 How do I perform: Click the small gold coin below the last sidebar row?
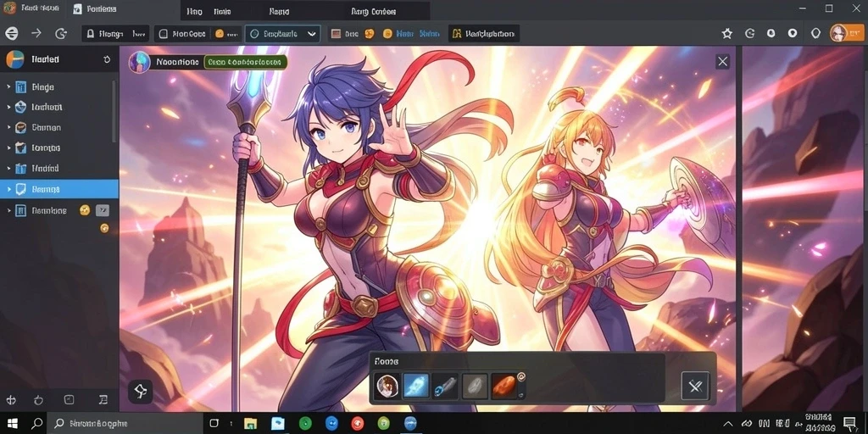point(104,228)
